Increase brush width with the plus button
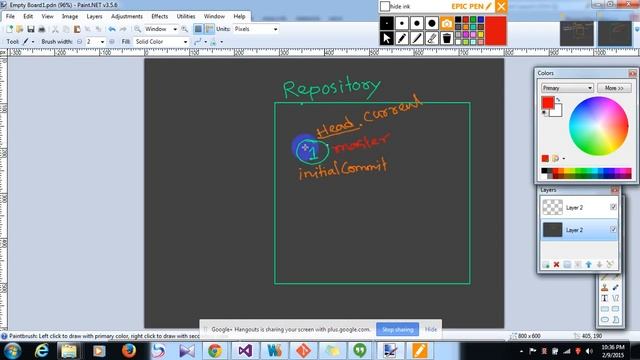This screenshot has height=360, width=640. point(112,42)
